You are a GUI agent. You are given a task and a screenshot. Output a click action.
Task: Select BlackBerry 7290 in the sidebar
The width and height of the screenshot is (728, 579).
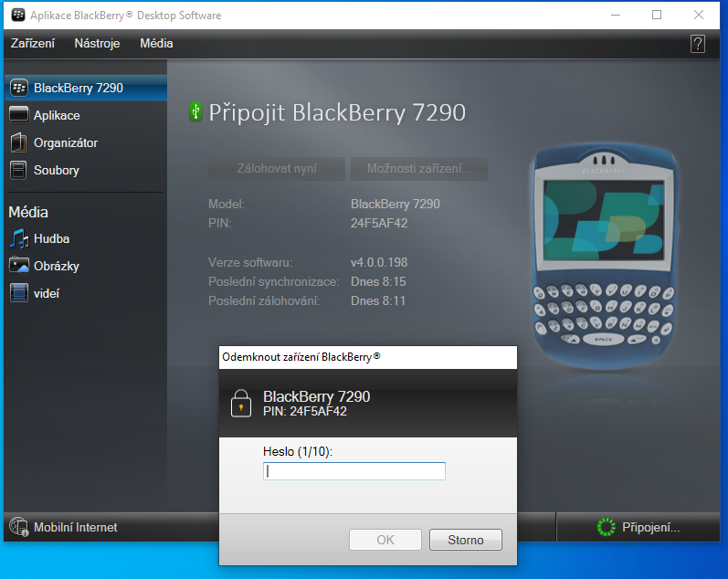(86, 88)
